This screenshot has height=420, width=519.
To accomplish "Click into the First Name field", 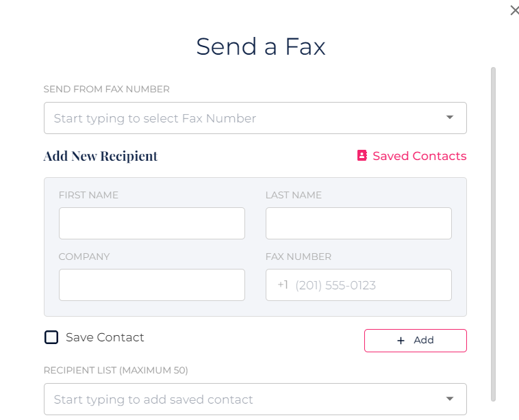I will click(151, 224).
